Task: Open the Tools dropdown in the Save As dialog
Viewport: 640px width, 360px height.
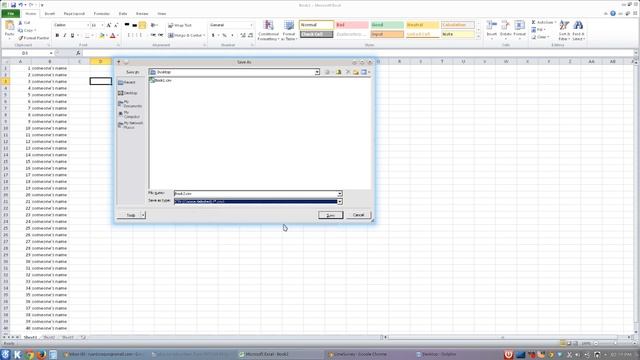Action: click(131, 215)
